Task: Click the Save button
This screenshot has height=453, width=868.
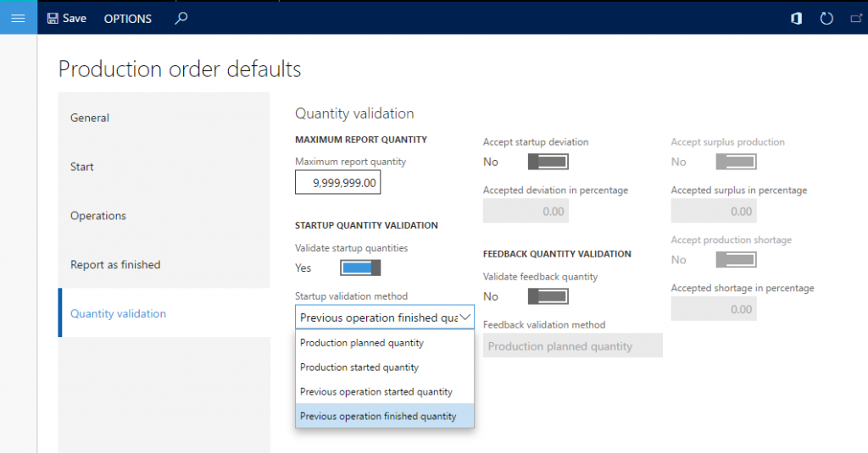Action: (x=66, y=19)
